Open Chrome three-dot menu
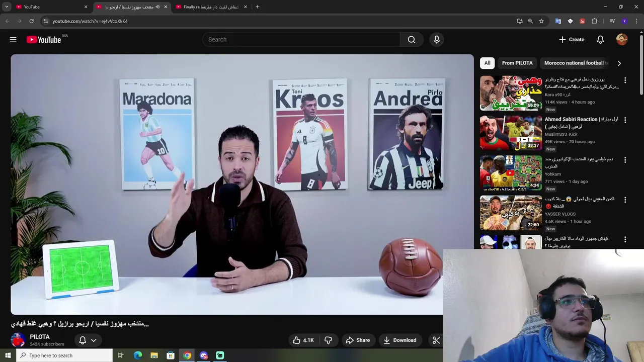The height and width of the screenshot is (362, 644). pyautogui.click(x=636, y=21)
